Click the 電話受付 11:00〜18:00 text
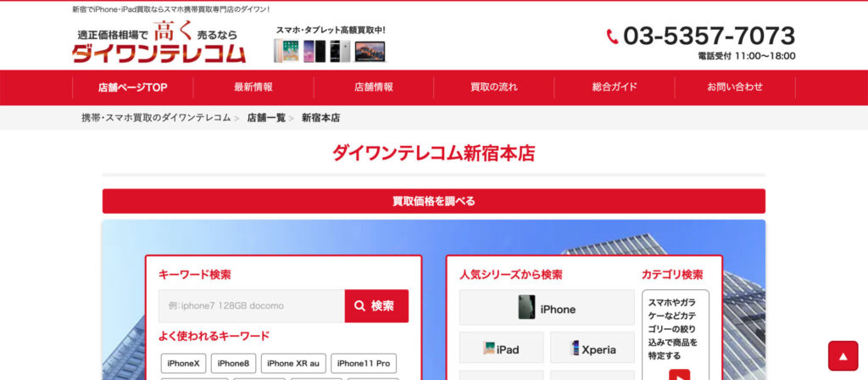The height and width of the screenshot is (380, 868). pos(747,56)
